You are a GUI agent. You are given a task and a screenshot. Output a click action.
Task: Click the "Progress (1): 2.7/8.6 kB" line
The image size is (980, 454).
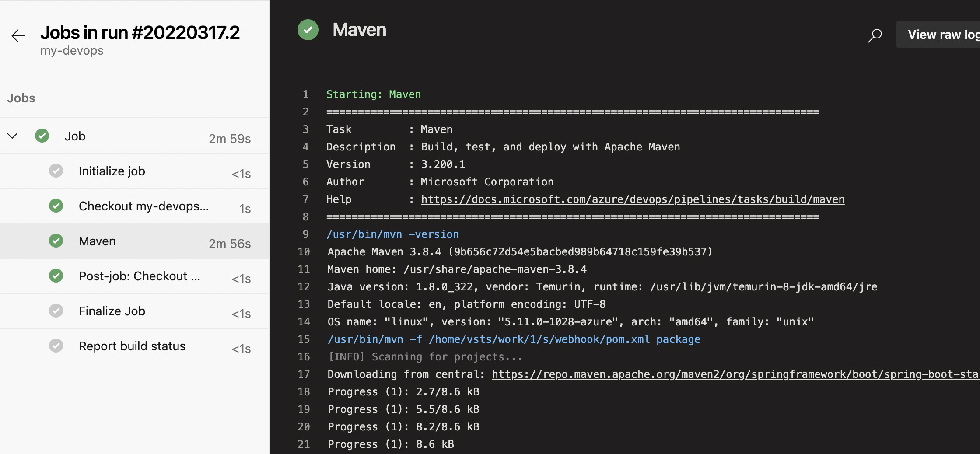tap(403, 392)
